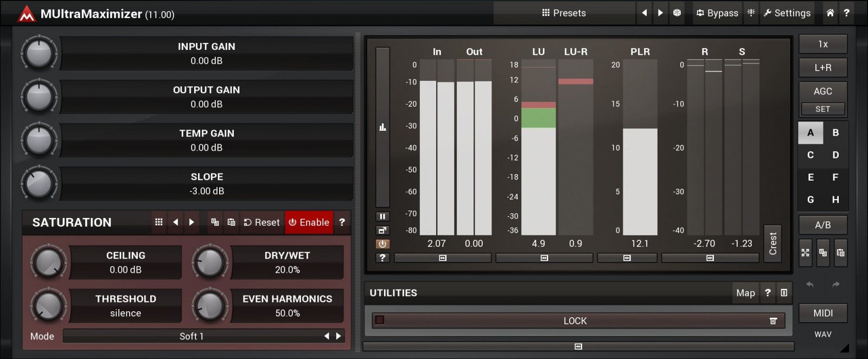This screenshot has height=359, width=868.
Task: Open help via top-right question mark
Action: pyautogui.click(x=846, y=13)
